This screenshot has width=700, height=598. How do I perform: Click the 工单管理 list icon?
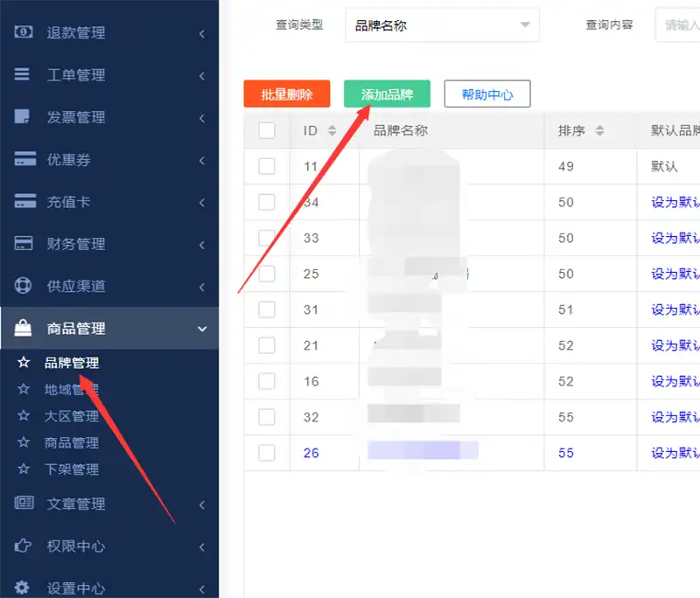point(23,74)
